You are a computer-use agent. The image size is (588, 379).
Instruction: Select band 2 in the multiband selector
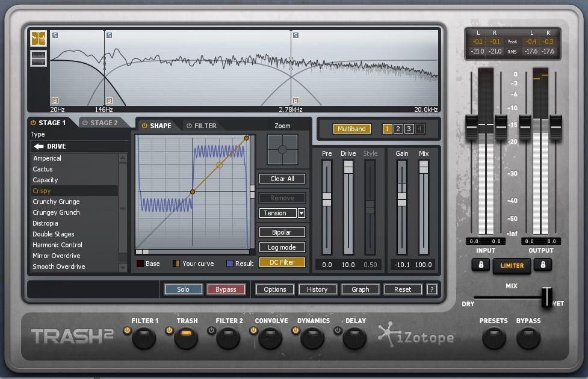398,129
